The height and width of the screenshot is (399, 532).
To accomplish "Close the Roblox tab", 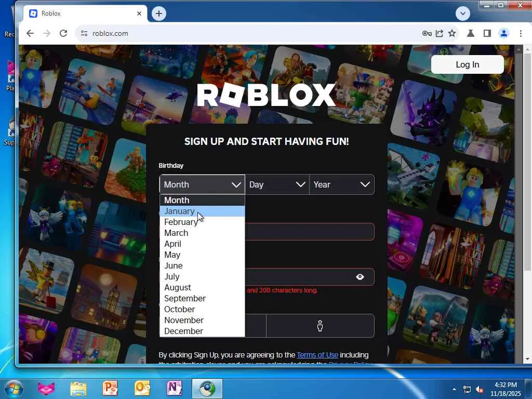I will click(x=139, y=14).
